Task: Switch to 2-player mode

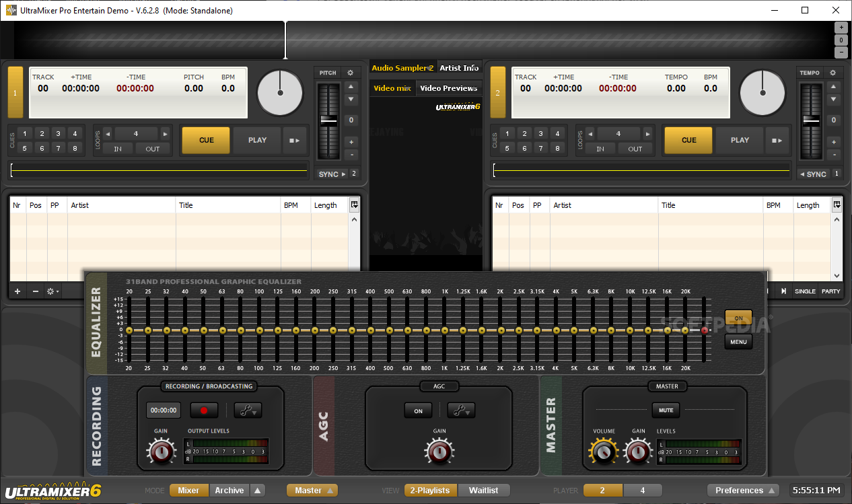Action: [602, 491]
